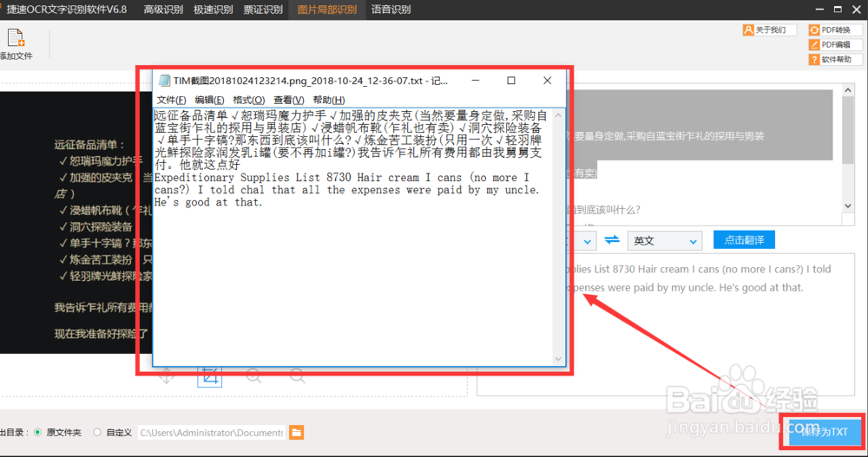
Task: Click the output path input field
Action: 212,433
